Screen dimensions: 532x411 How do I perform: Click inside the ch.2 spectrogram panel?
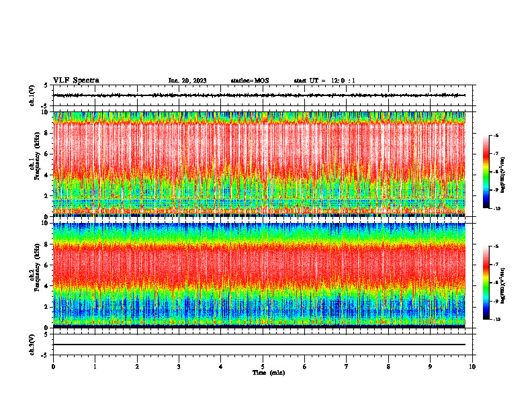259,275
